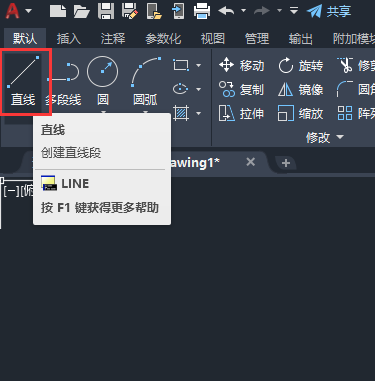Click the 旋转 rotate tool
The image size is (375, 381).
301,65
